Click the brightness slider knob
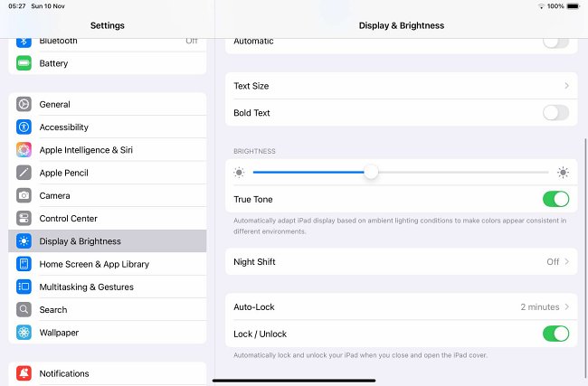Screen dimensions: 588x386 coord(371,172)
